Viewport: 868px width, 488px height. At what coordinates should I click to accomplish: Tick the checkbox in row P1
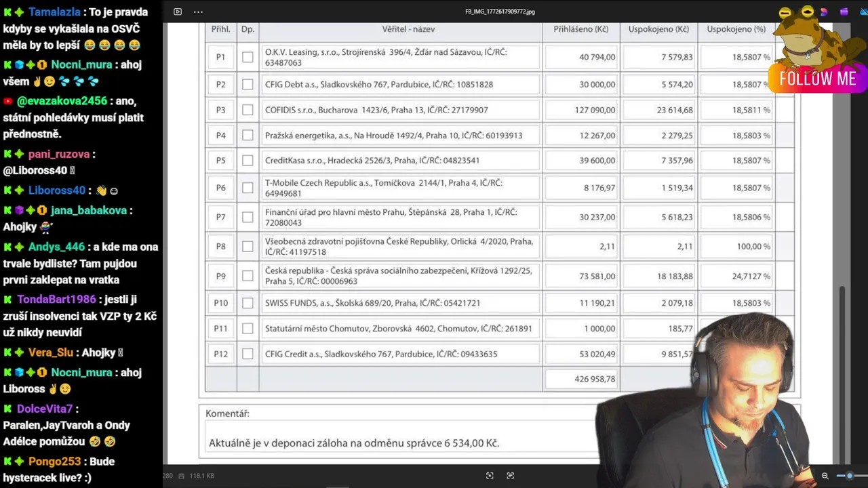tap(248, 57)
